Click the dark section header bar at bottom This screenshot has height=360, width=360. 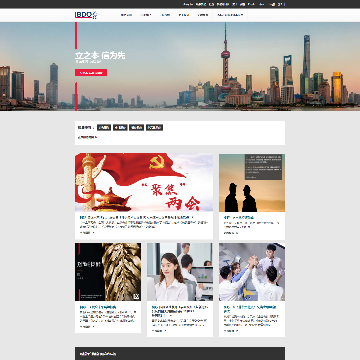click(180, 353)
